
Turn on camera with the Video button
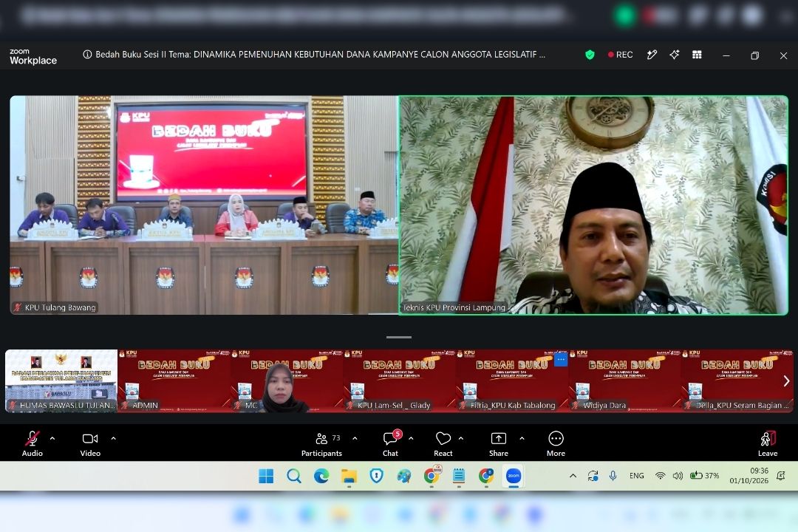coord(90,443)
